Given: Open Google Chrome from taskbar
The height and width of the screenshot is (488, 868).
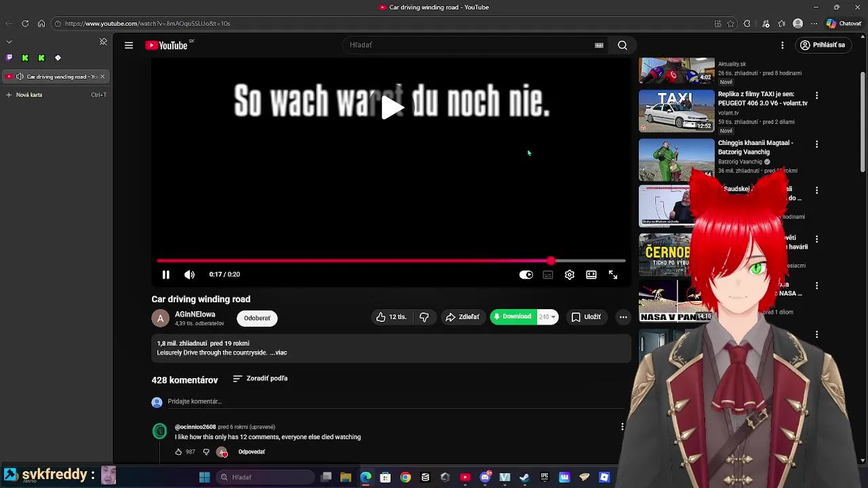Looking at the screenshot, I should click(x=406, y=477).
